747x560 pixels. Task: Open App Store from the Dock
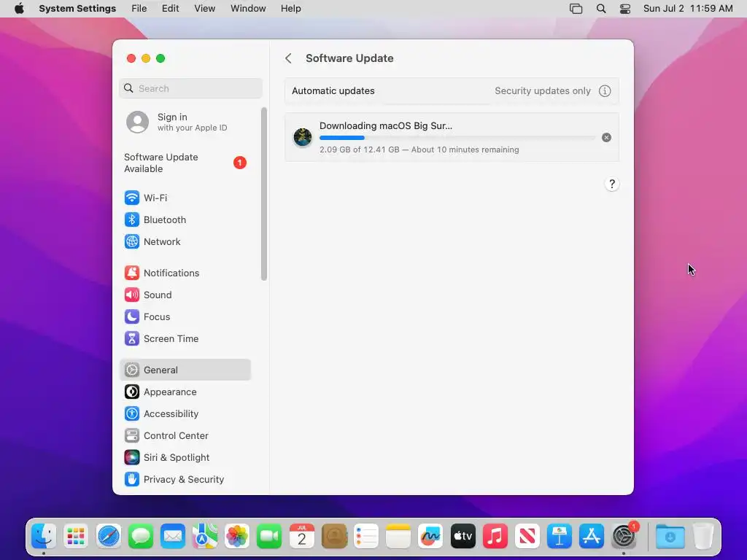(x=592, y=536)
